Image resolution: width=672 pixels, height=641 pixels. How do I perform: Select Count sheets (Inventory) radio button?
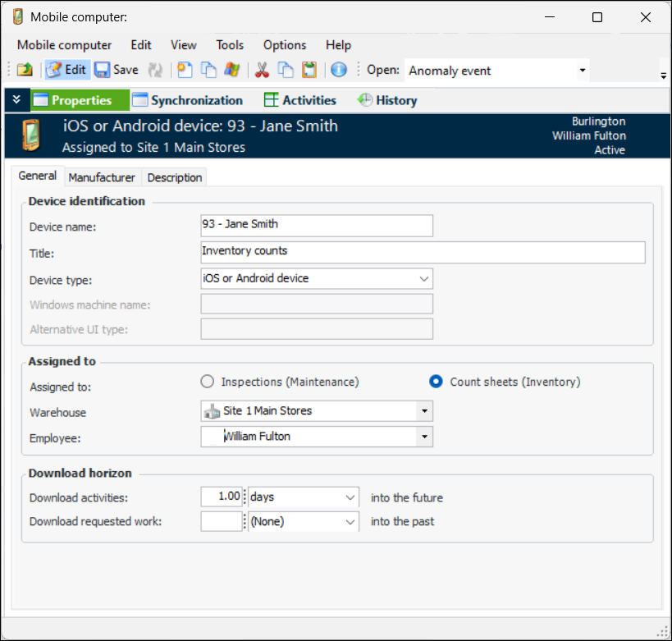pyautogui.click(x=436, y=382)
